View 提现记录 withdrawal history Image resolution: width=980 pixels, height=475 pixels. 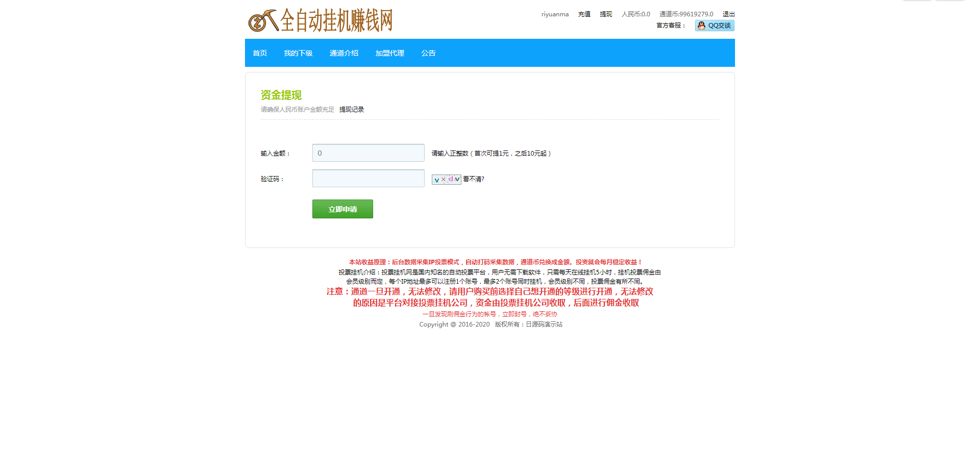click(x=351, y=110)
